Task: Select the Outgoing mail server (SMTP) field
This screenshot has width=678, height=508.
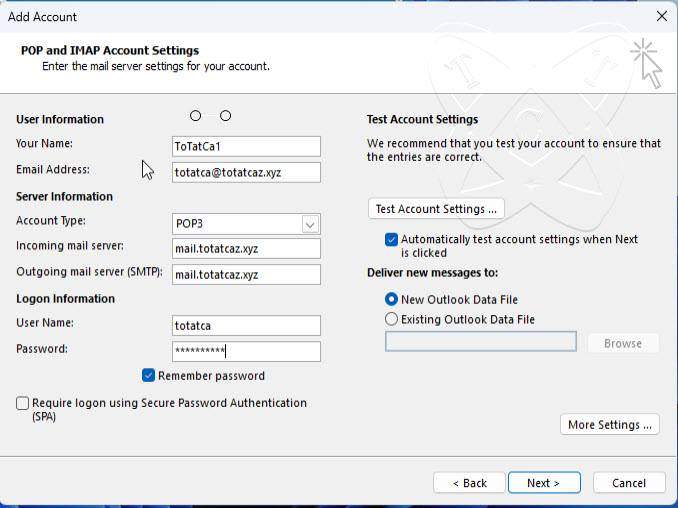Action: pyautogui.click(x=246, y=275)
